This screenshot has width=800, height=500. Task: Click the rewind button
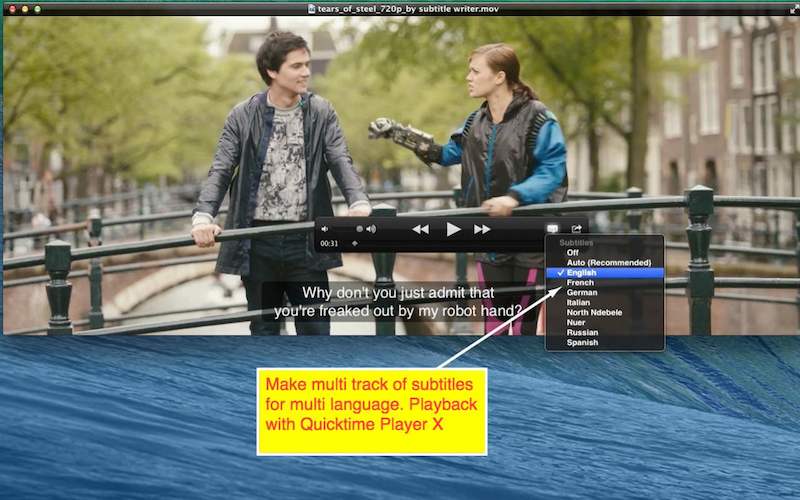[x=420, y=230]
